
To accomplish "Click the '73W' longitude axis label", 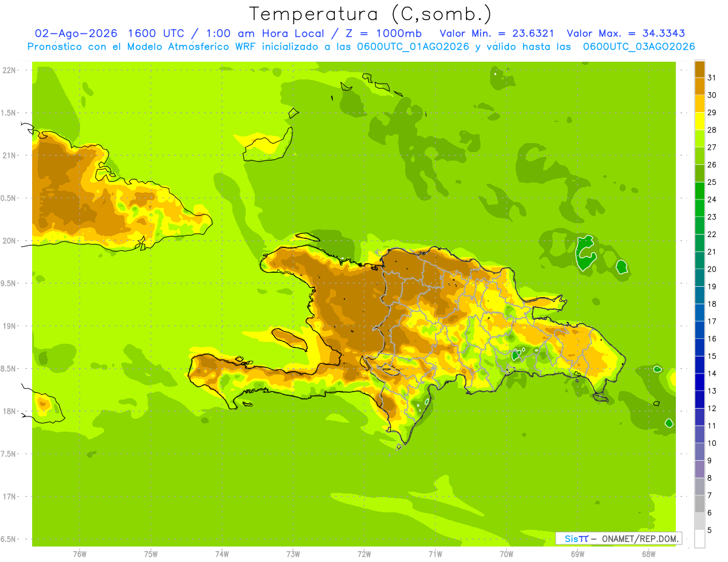I will coord(293,554).
